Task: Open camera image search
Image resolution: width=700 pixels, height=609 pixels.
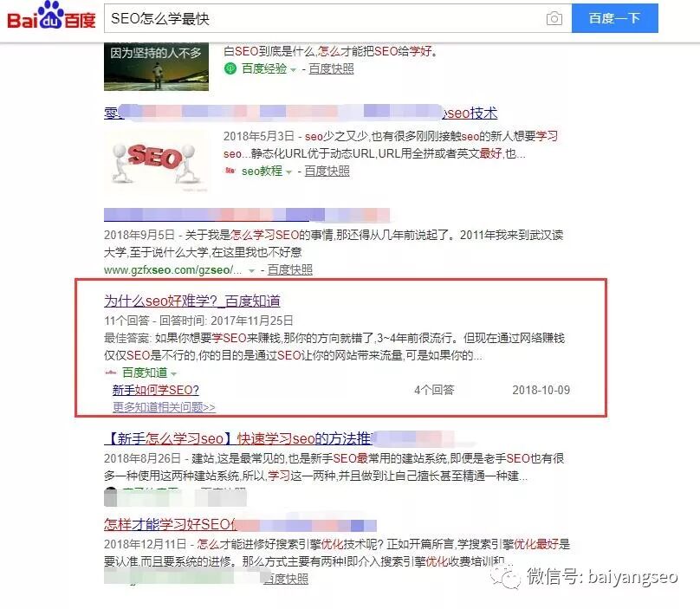Action: (x=554, y=18)
